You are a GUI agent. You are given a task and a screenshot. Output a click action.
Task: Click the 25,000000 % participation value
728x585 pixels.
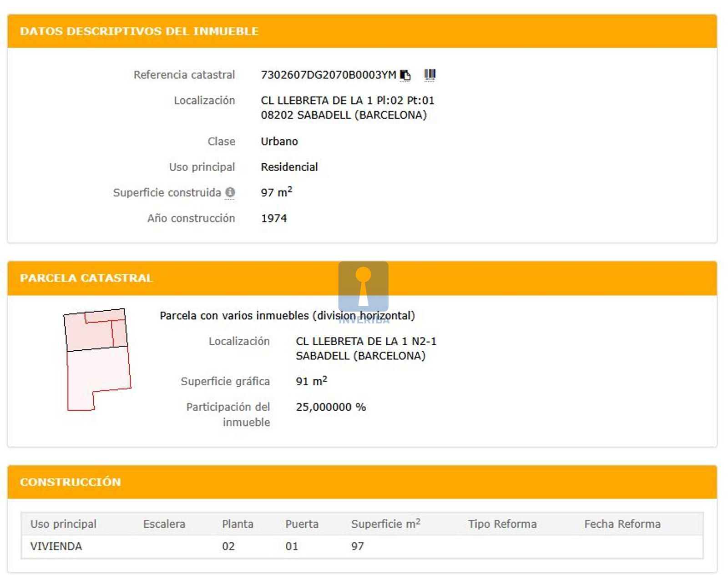point(331,407)
